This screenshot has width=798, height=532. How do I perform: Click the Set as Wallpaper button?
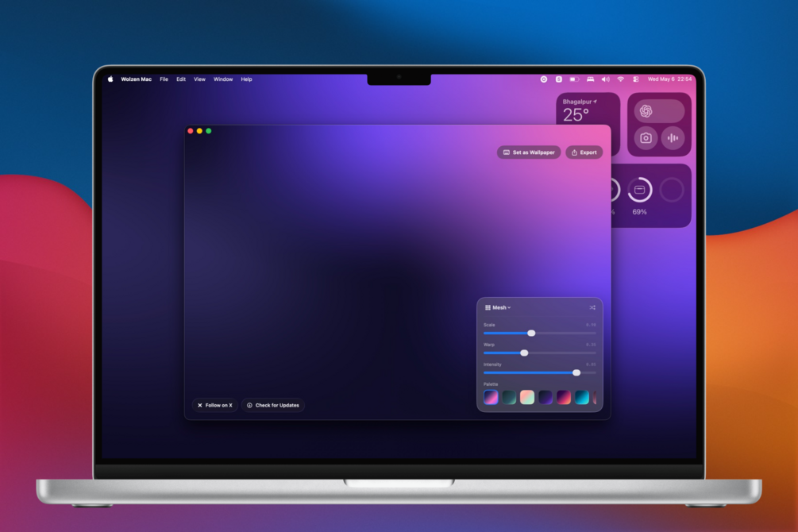[x=529, y=152]
